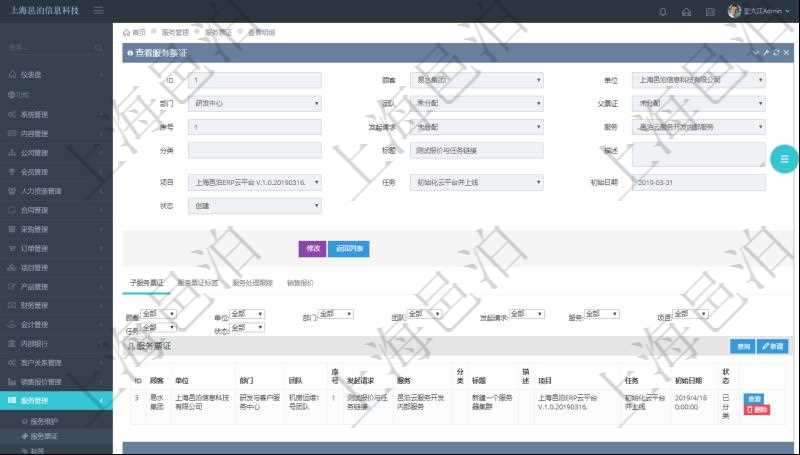The height and width of the screenshot is (455, 800).
Task: Collapse the panel with header chevron icon
Action: tap(756, 52)
